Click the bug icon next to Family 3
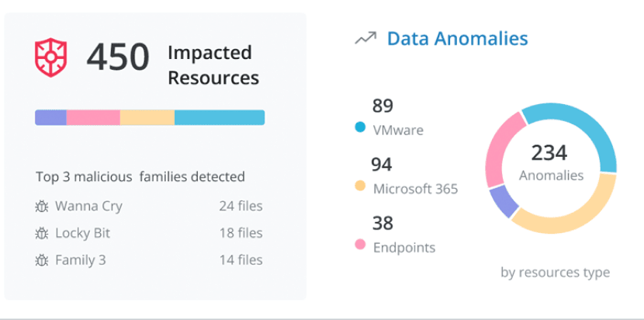Screen dimensions: 644x320 (x=43, y=260)
